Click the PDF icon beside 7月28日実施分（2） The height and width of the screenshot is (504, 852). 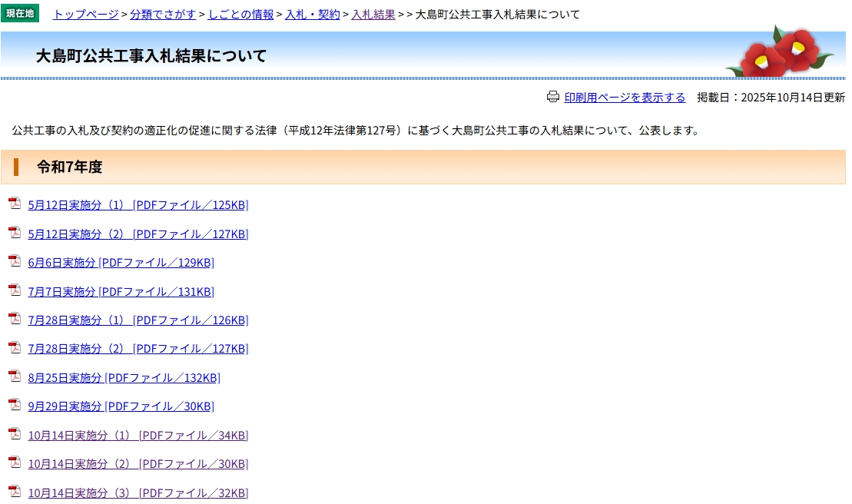15,347
